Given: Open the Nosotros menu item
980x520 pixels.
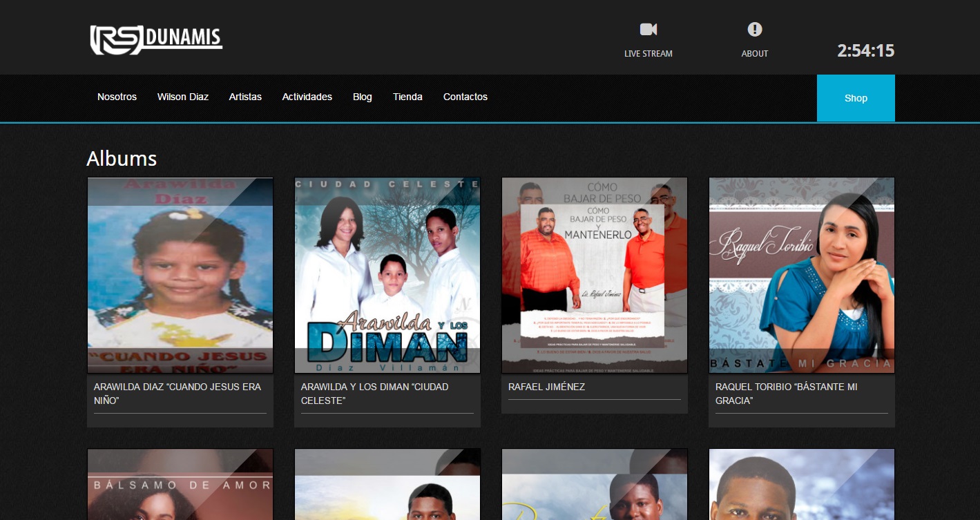Looking at the screenshot, I should (117, 97).
